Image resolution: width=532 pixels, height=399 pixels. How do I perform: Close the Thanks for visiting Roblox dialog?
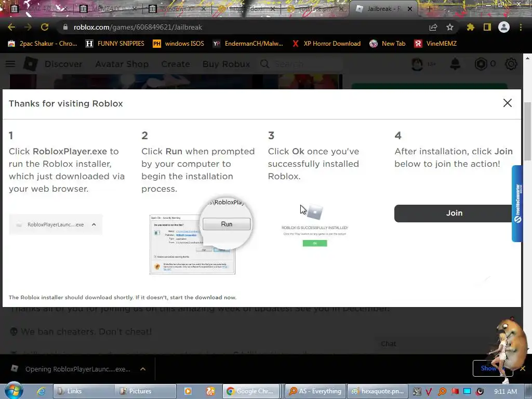(507, 103)
